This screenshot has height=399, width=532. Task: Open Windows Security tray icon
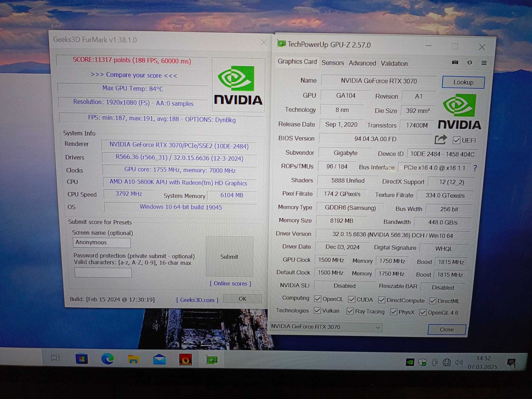(422, 362)
